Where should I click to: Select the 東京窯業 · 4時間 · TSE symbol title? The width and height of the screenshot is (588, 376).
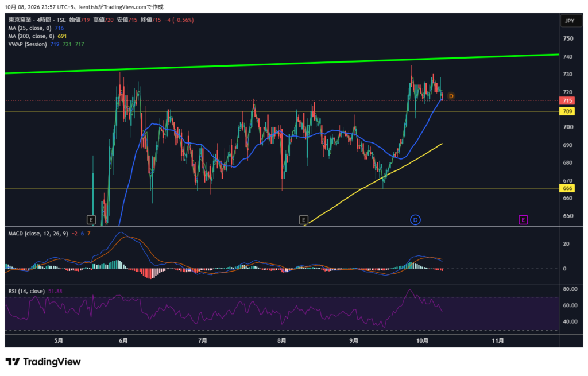tap(37, 20)
